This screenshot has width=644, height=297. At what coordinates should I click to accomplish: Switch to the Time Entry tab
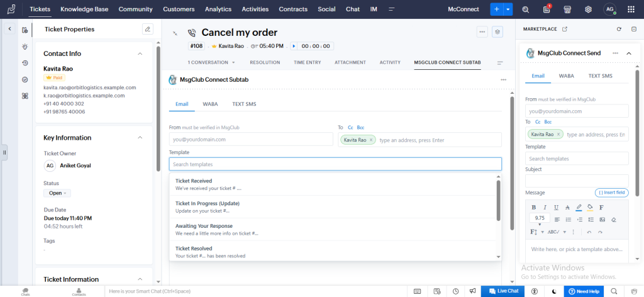[x=307, y=62]
